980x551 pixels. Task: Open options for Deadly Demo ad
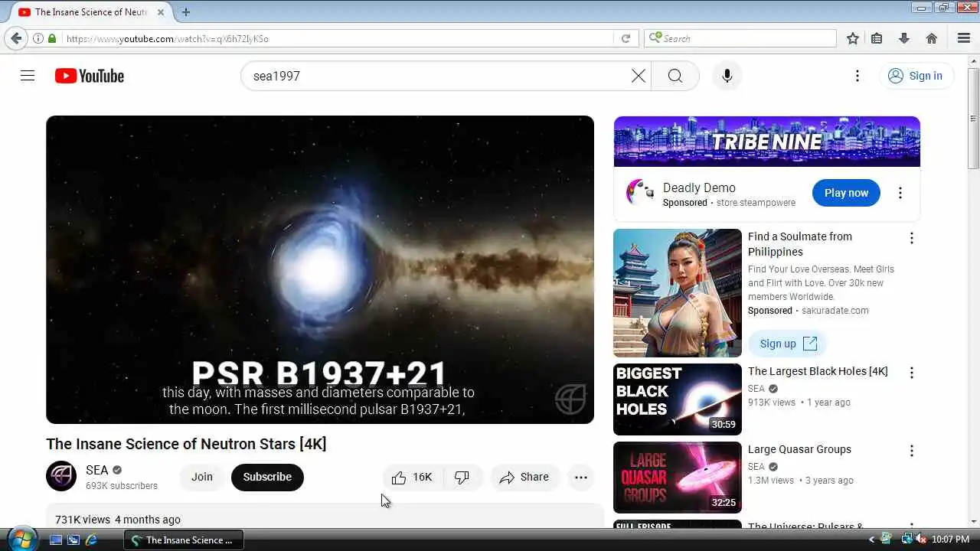pyautogui.click(x=900, y=193)
